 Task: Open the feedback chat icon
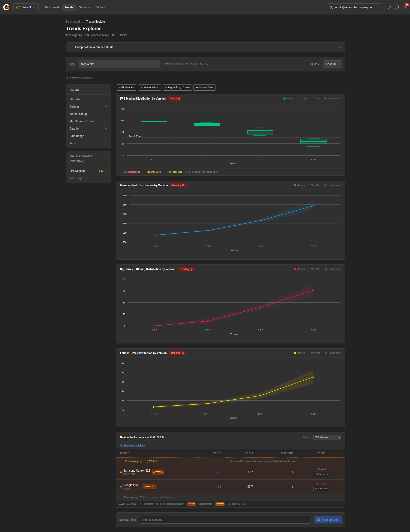pos(389,7)
